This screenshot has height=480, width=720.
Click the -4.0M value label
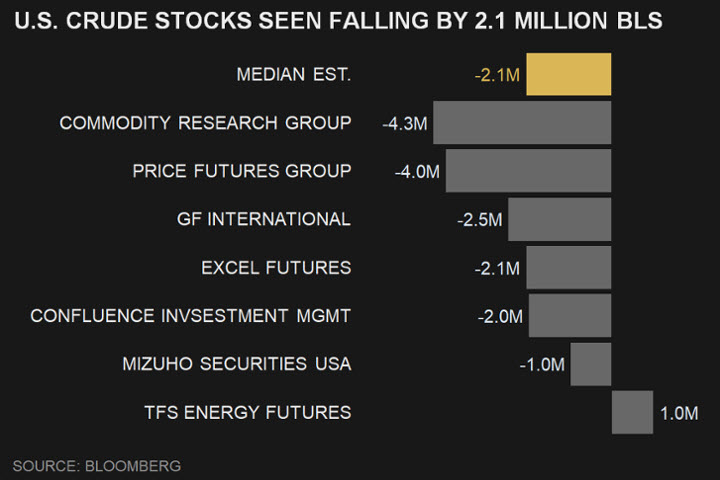417,172
